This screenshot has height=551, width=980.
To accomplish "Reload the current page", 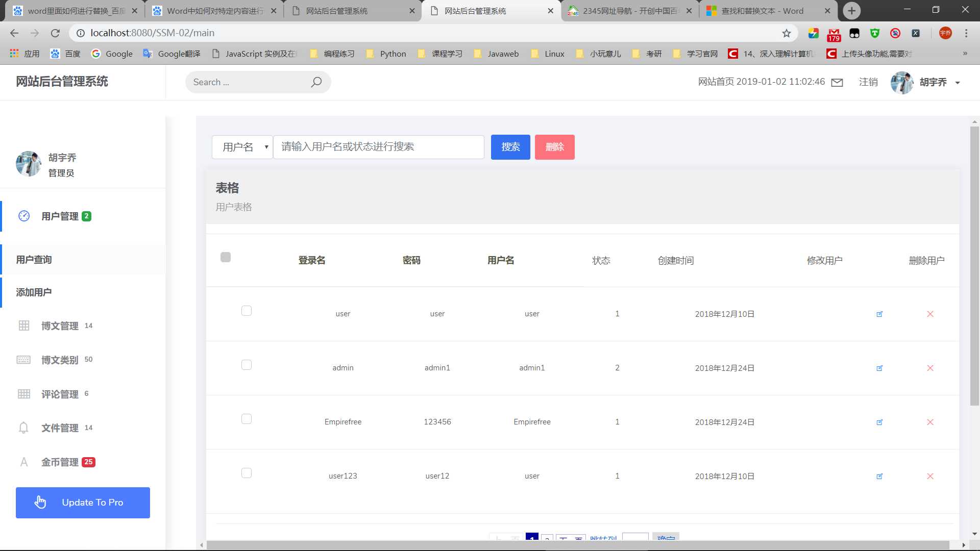I will 55,33.
